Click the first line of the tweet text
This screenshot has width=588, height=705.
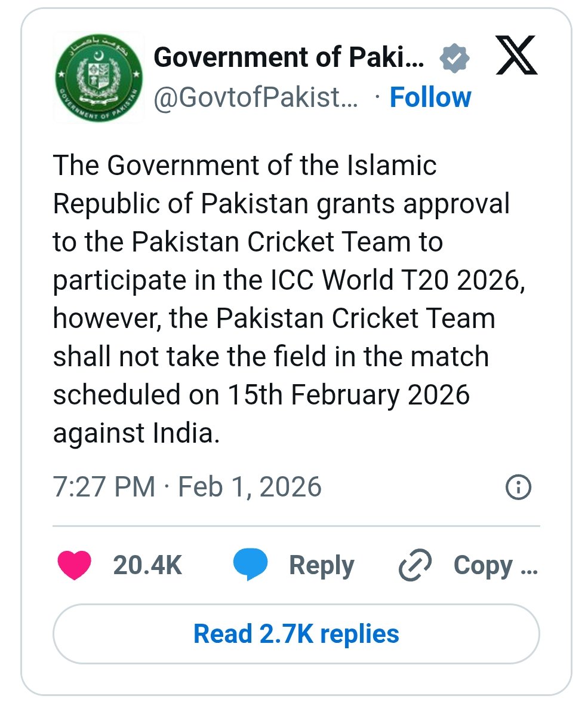point(245,165)
